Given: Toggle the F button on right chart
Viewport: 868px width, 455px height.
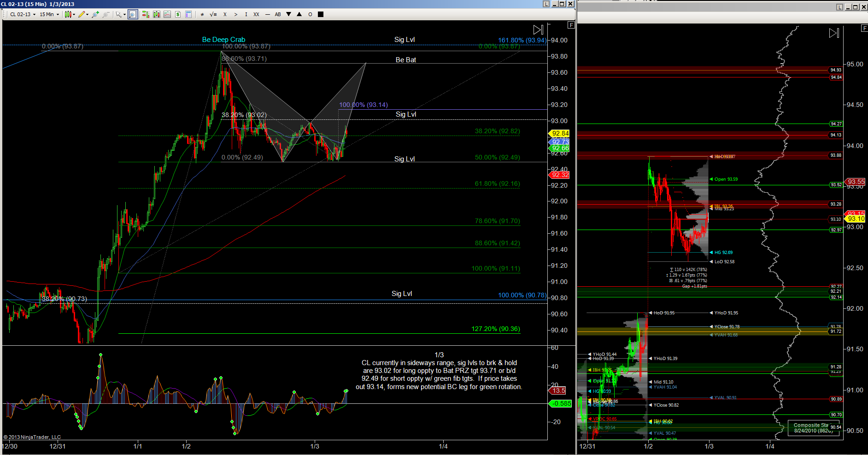Looking at the screenshot, I should click(864, 28).
